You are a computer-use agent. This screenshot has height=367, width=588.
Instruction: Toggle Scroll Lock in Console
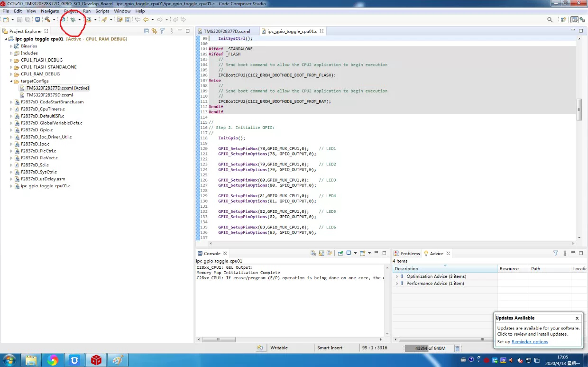click(x=322, y=253)
